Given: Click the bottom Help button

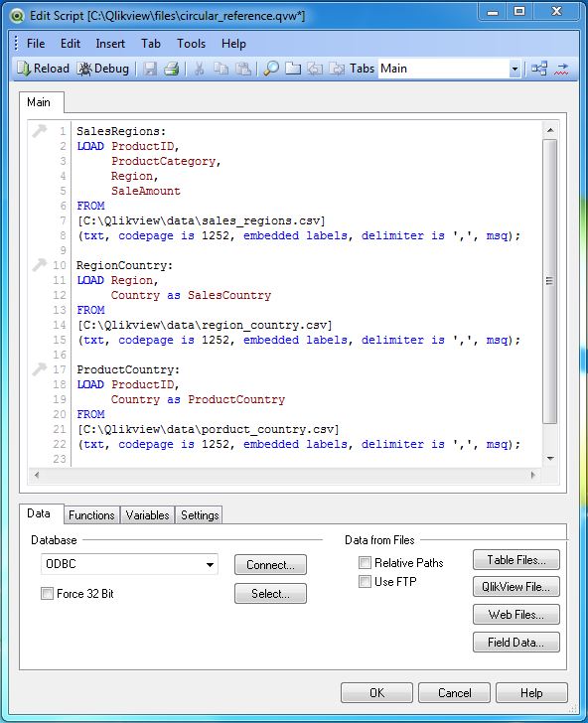Looking at the screenshot, I should [531, 693].
